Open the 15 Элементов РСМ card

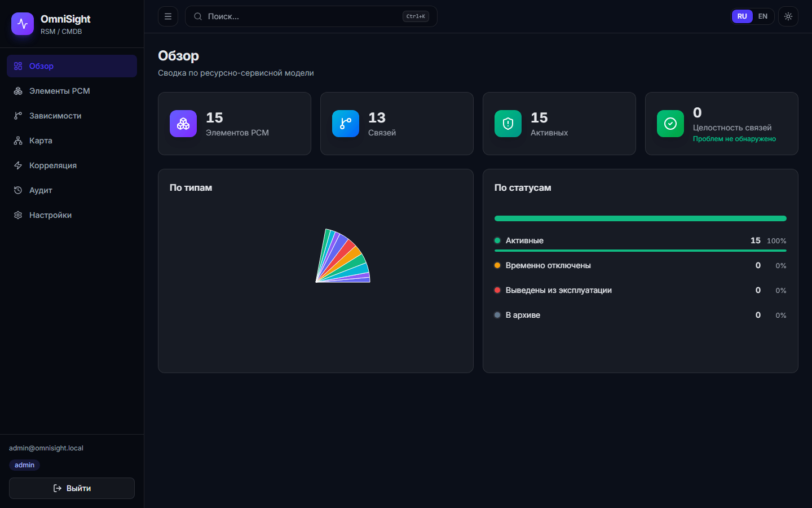(x=235, y=124)
